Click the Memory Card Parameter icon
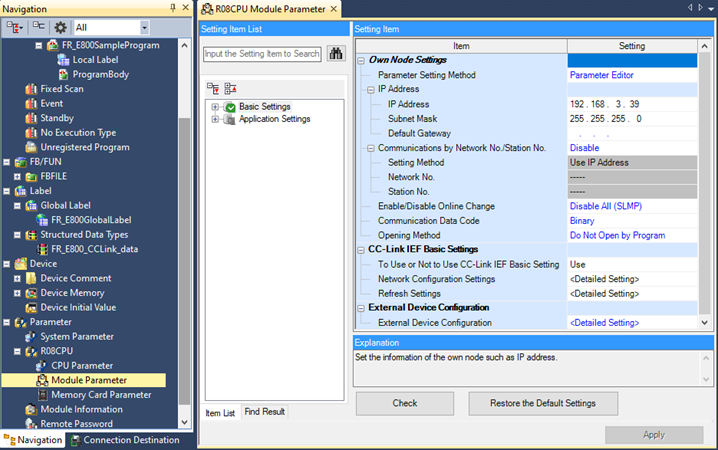Viewport: 718px width, 450px height. point(43,395)
